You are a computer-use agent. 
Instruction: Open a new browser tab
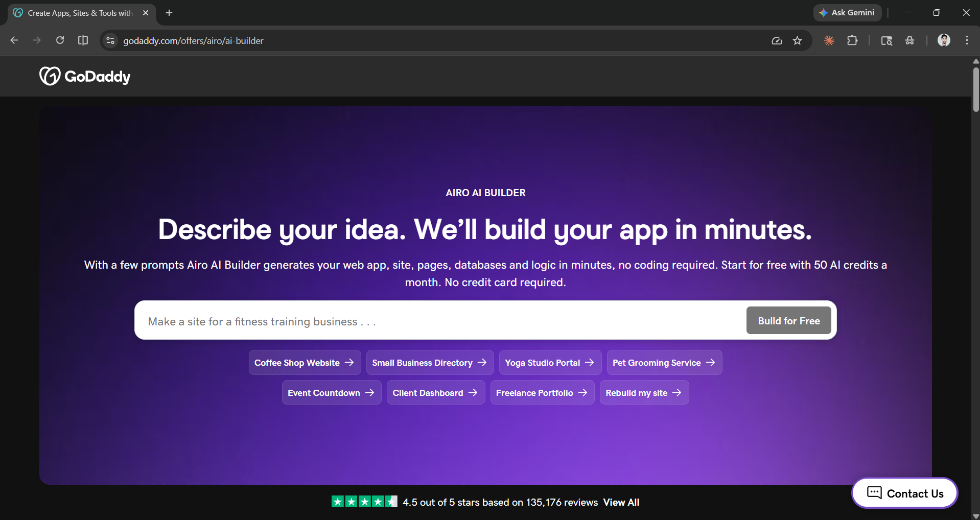(x=169, y=13)
